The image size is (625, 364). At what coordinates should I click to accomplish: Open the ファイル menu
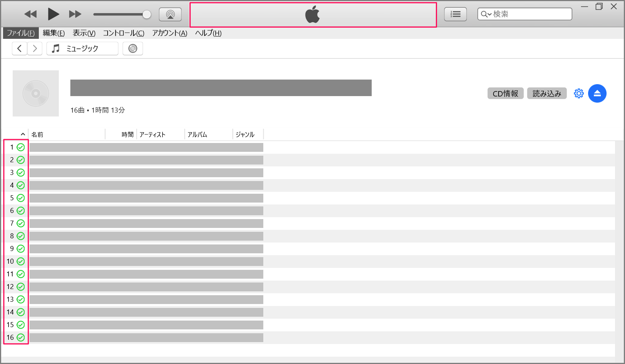point(21,33)
